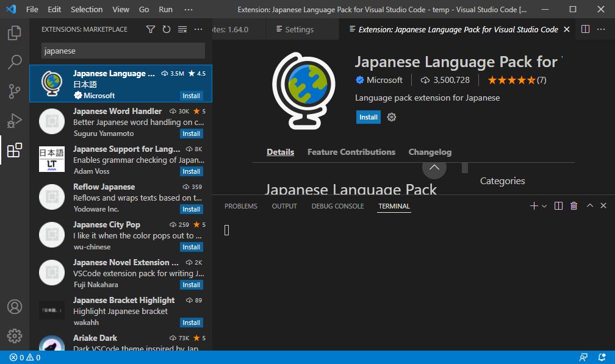This screenshot has height=364, width=615.
Task: Open the Accounts menu icon
Action: pos(15,307)
